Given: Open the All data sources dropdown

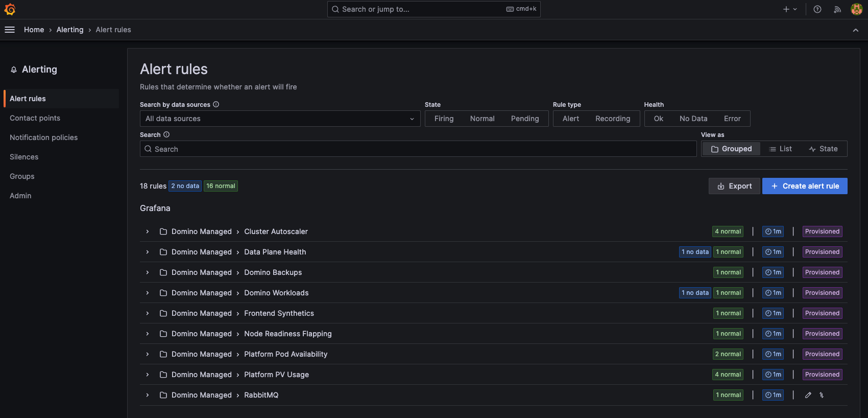Looking at the screenshot, I should (280, 119).
